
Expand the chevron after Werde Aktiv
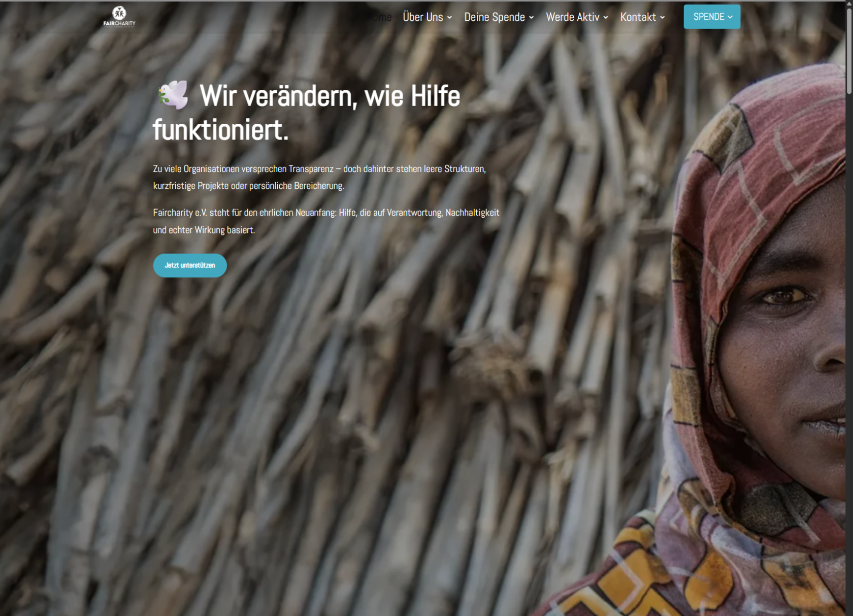(606, 18)
